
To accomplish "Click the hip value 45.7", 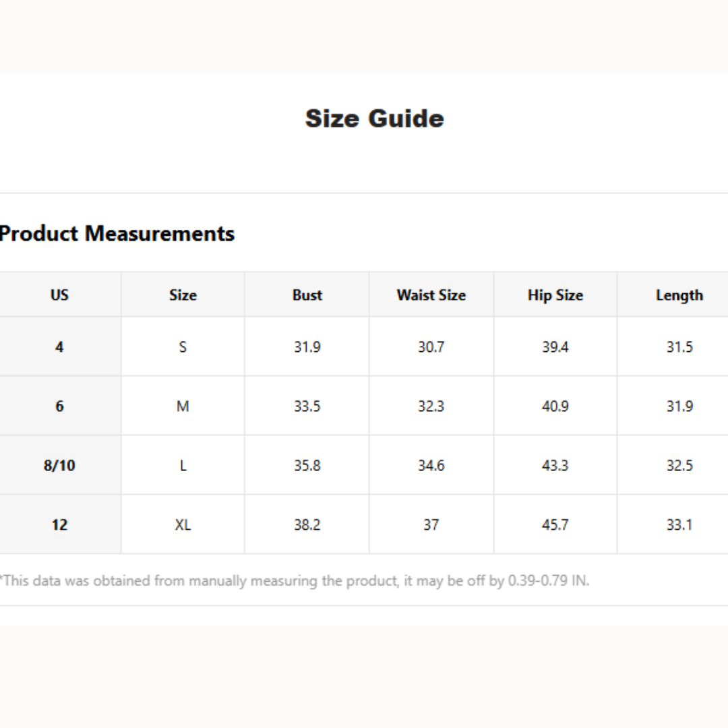I will tap(555, 524).
